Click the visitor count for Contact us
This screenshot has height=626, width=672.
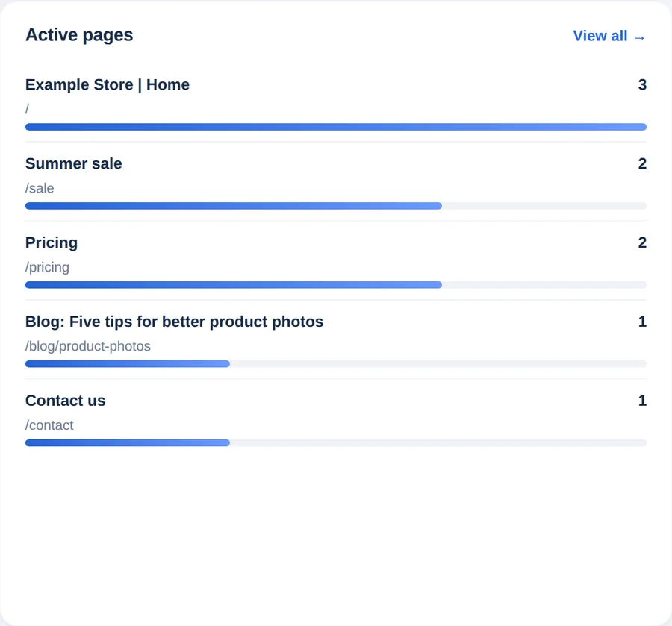click(642, 401)
